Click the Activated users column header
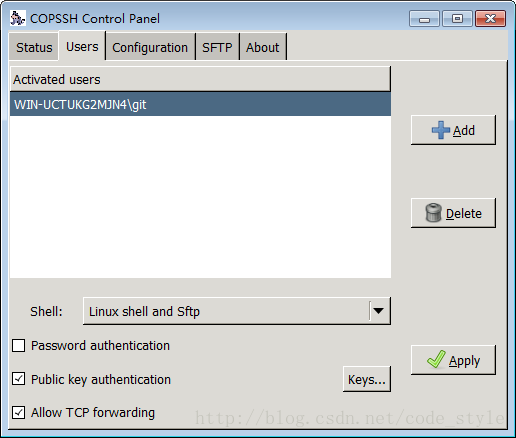 coord(200,79)
